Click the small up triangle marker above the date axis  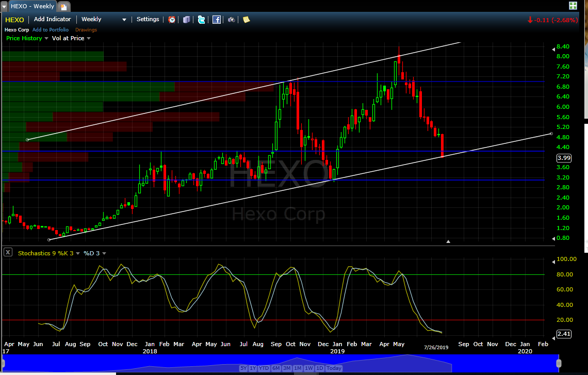(x=448, y=241)
